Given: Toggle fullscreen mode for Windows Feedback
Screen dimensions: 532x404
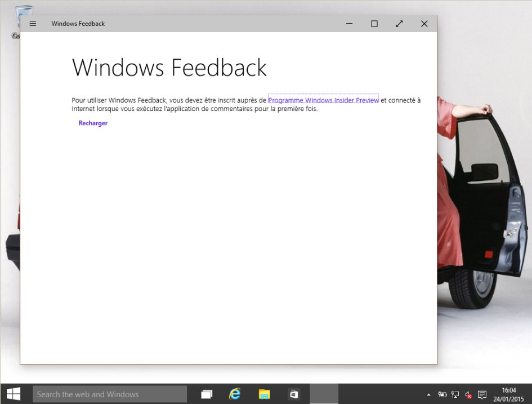Looking at the screenshot, I should point(399,24).
